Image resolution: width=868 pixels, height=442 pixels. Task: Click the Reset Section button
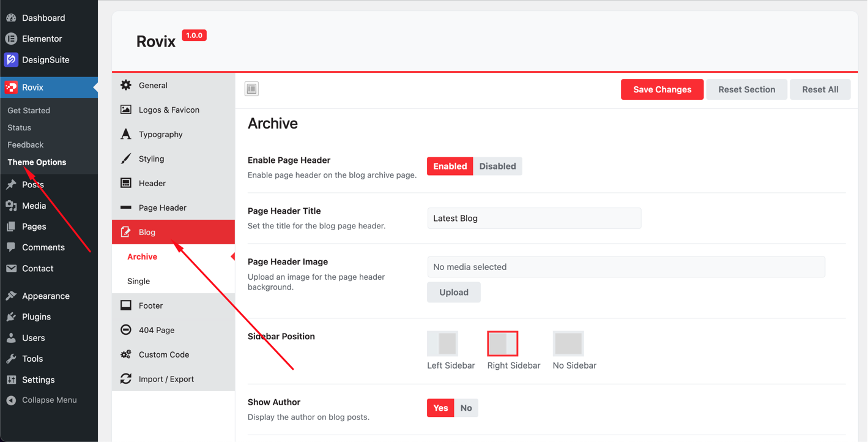pos(747,89)
